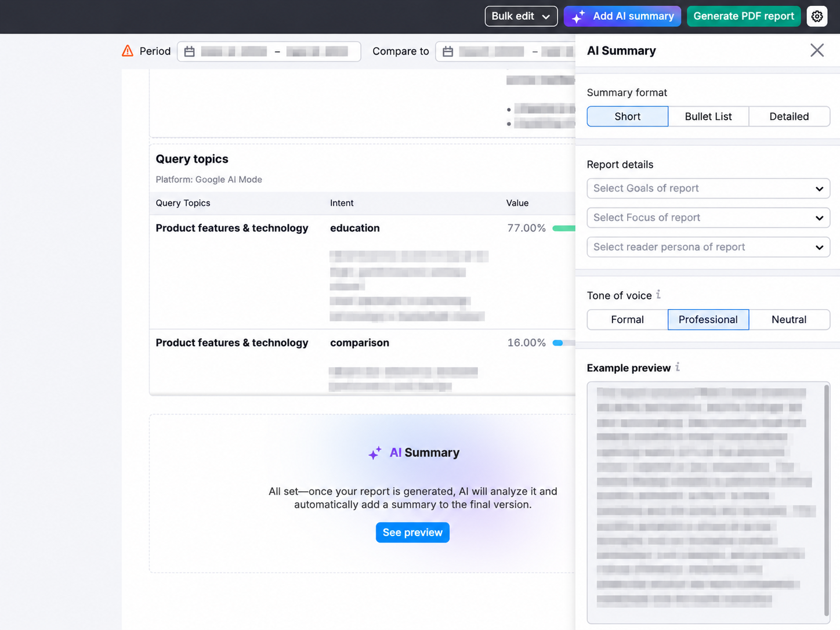The height and width of the screenshot is (630, 840).
Task: Click the Period calendar icon
Action: (x=189, y=52)
